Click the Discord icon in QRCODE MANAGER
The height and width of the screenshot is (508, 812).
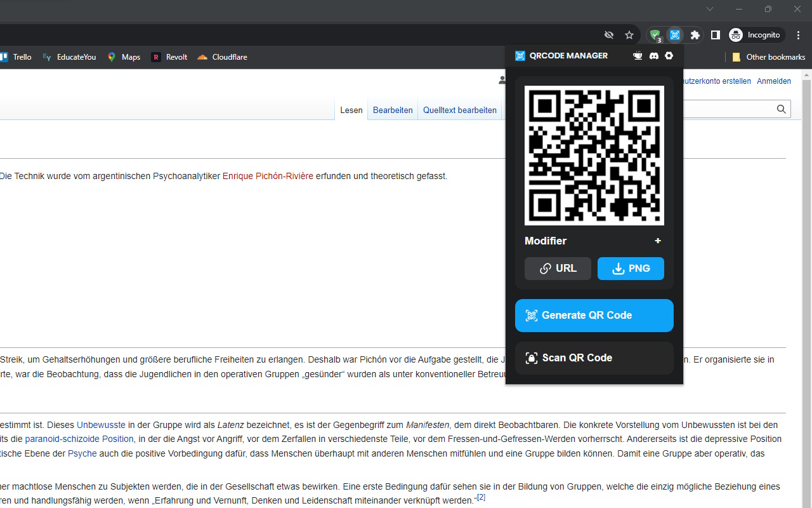click(653, 56)
